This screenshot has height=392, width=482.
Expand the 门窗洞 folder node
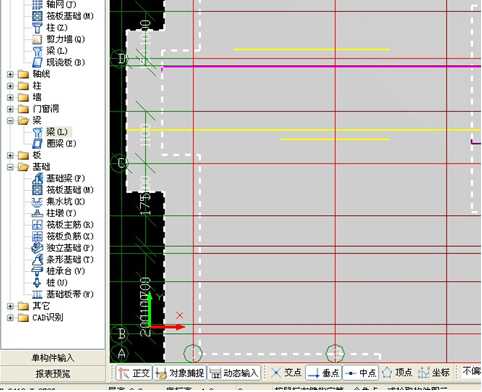(x=10, y=109)
